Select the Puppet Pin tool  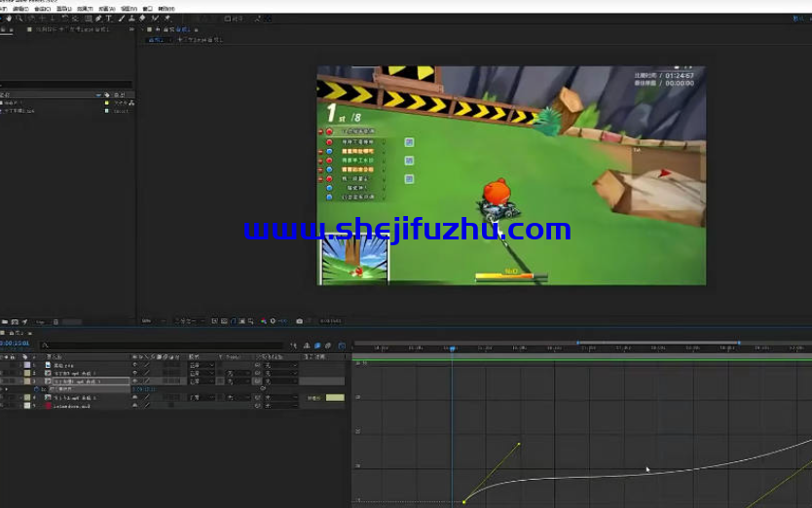[166, 18]
